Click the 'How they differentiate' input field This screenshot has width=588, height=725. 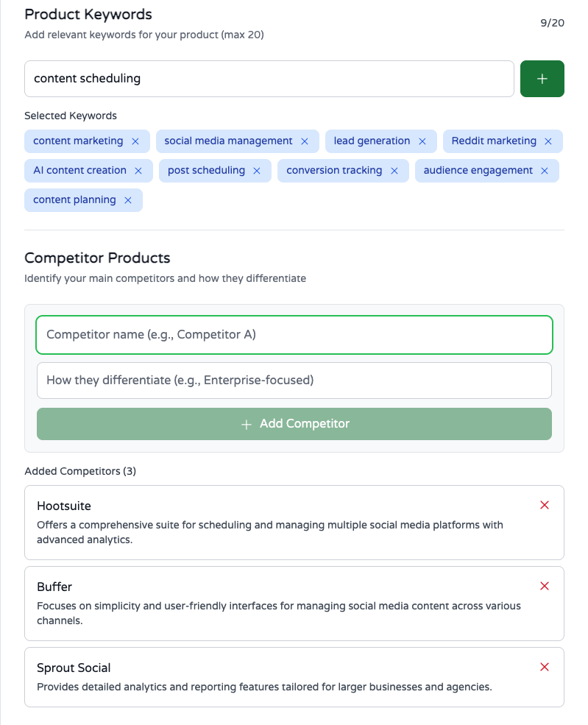[294, 381]
